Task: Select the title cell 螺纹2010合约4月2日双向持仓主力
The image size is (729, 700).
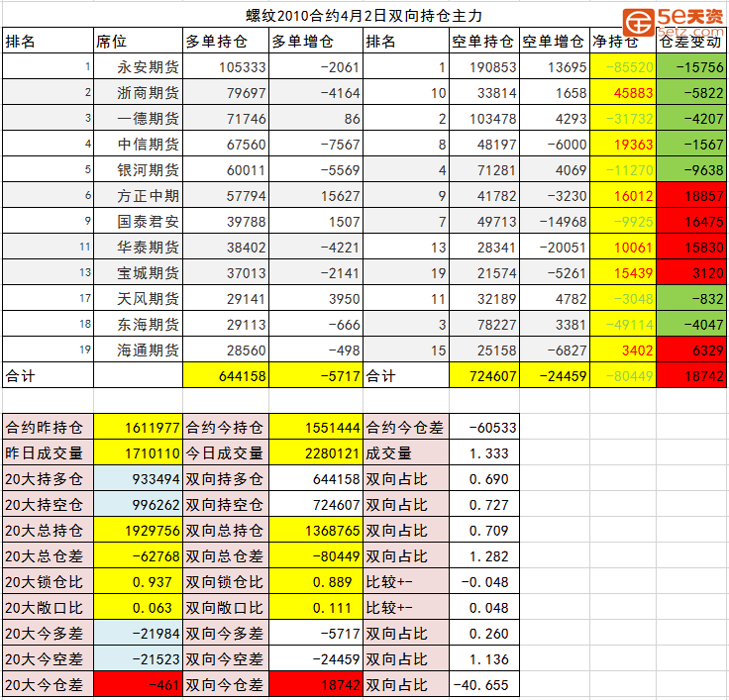Action: pyautogui.click(x=364, y=15)
